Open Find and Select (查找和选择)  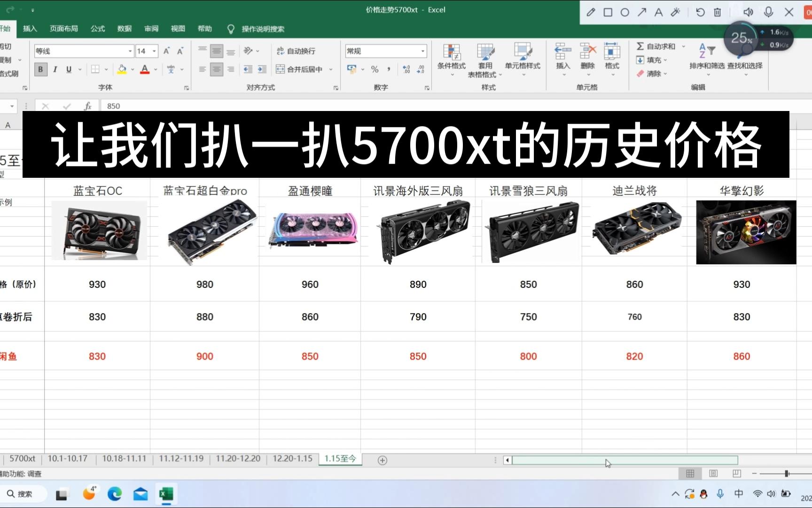point(745,60)
